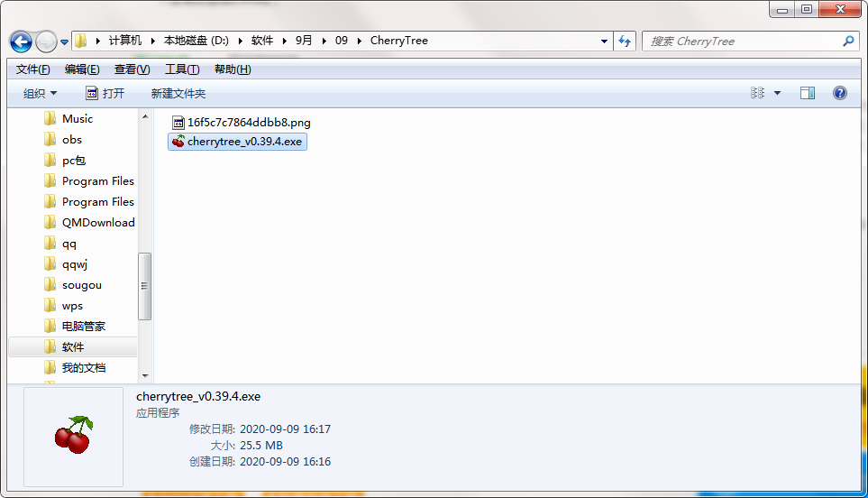Select CherryTree in the address breadcrumb
The height and width of the screenshot is (498, 868).
[399, 41]
